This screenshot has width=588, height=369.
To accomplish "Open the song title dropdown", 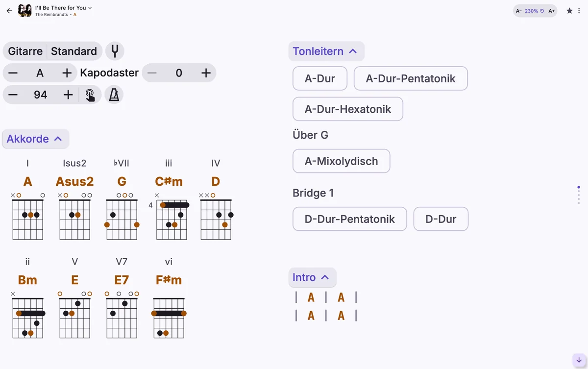I will (x=64, y=8).
